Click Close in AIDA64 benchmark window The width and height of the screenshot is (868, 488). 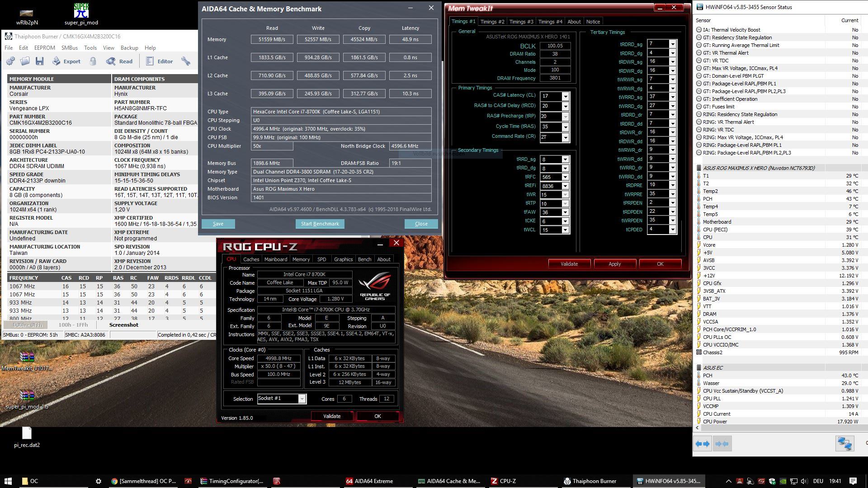click(421, 224)
